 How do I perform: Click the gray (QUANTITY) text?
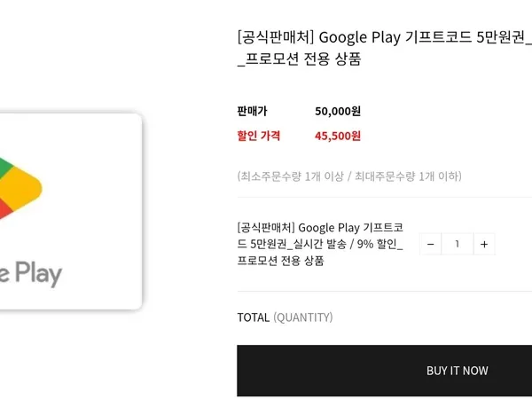coord(303,317)
